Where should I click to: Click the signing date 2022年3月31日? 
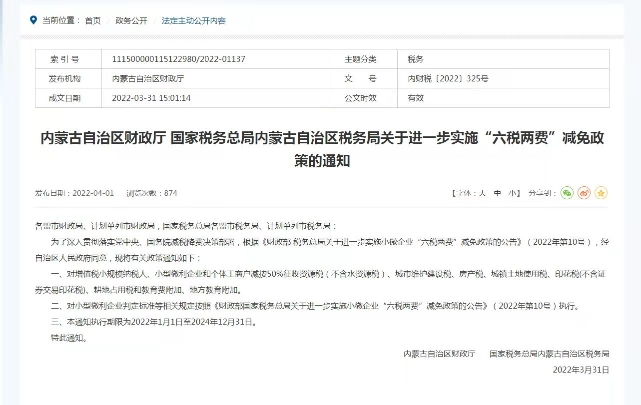[x=578, y=369]
